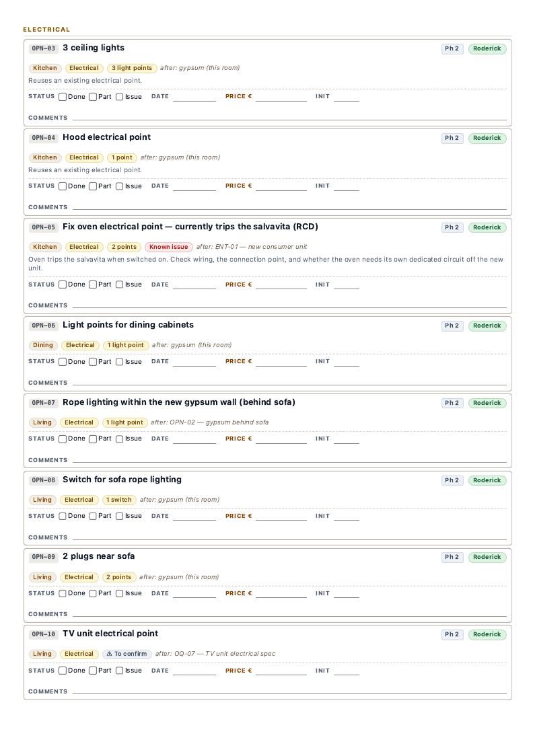Tick Part checkbox on Hood electrical point

(x=93, y=186)
